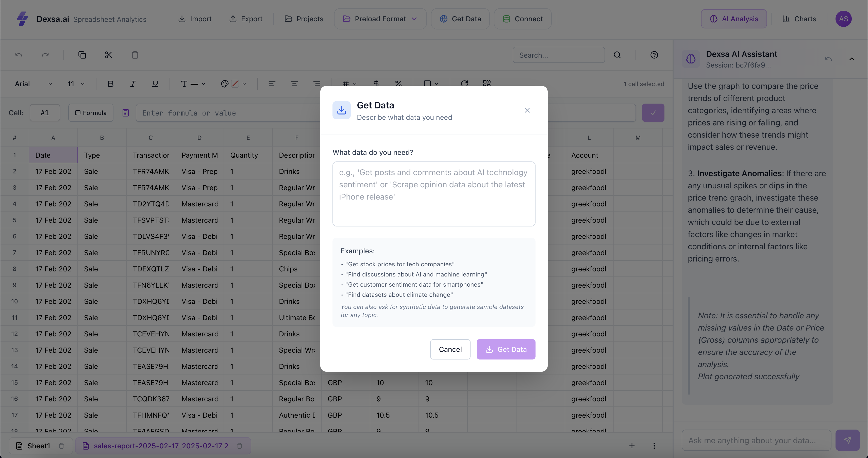The height and width of the screenshot is (458, 868).
Task: Toggle the AI Analysis panel
Action: (734, 19)
